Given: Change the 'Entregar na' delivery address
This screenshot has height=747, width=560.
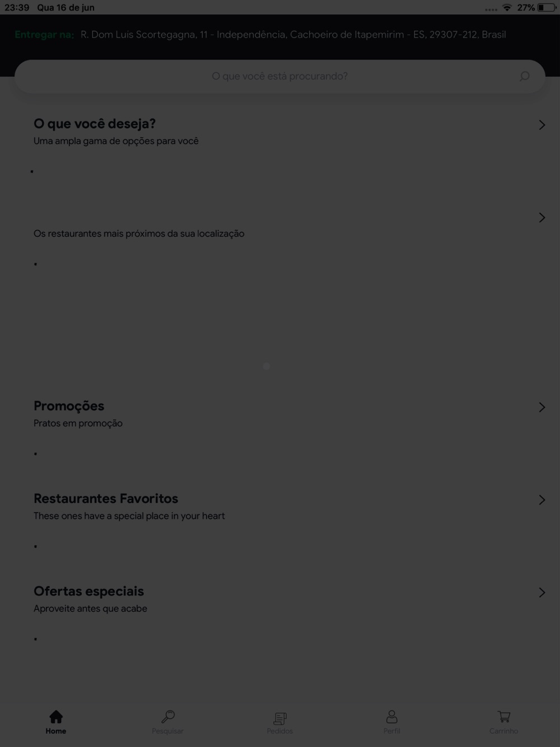Looking at the screenshot, I should [293, 35].
